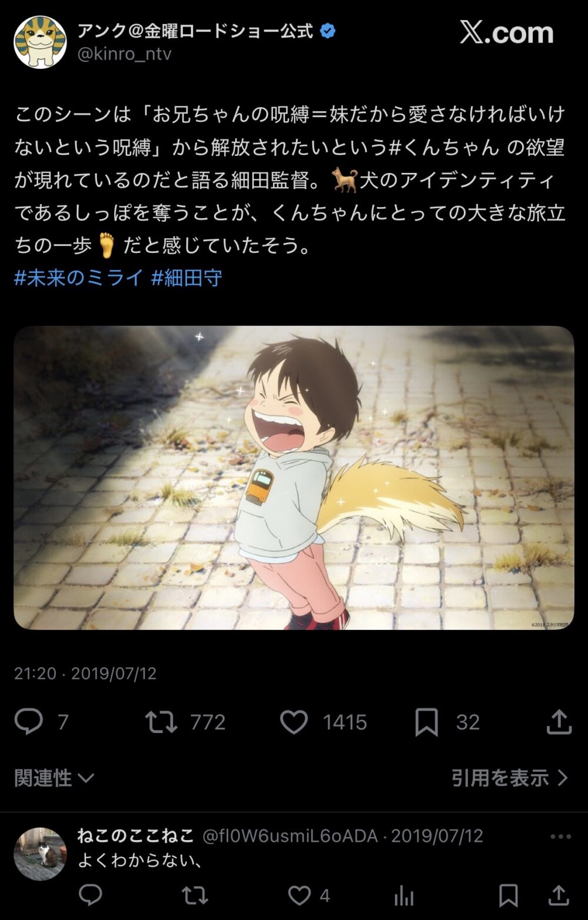The image size is (588, 920).
Task: Like the ねこのここねこ comment
Action: (299, 895)
